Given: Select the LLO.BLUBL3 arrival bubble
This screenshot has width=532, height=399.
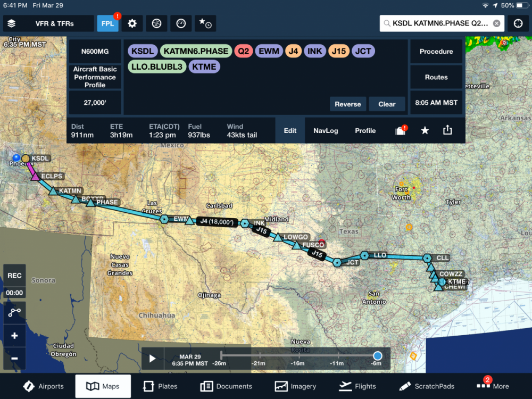Looking at the screenshot, I should pyautogui.click(x=157, y=66).
